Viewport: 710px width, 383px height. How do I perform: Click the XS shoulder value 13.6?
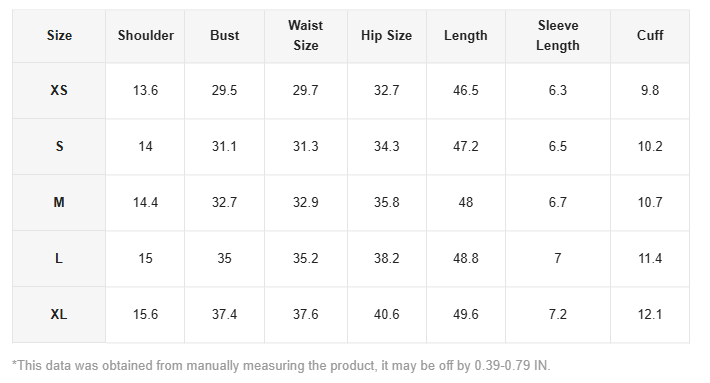click(145, 91)
